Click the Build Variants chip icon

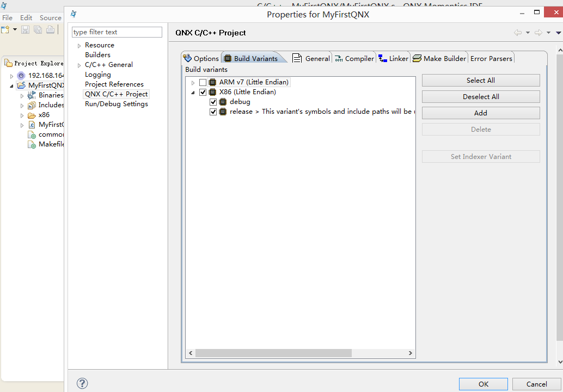(x=228, y=58)
